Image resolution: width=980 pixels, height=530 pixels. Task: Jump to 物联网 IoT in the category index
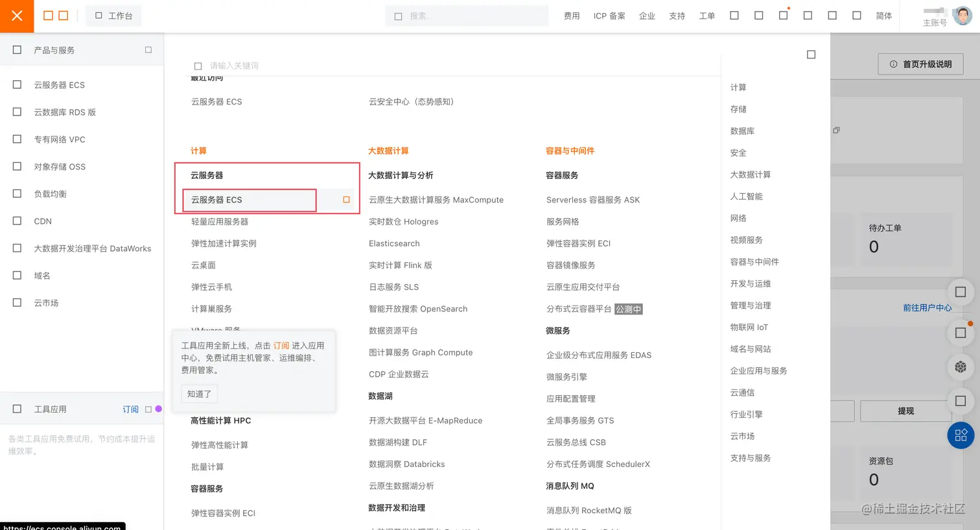pyautogui.click(x=749, y=328)
